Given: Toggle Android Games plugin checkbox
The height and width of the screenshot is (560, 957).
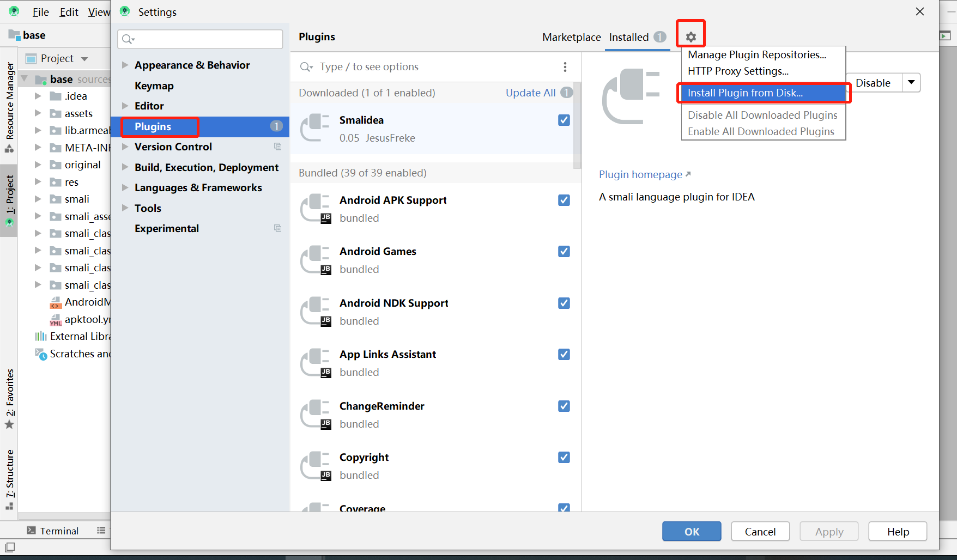Looking at the screenshot, I should point(564,251).
